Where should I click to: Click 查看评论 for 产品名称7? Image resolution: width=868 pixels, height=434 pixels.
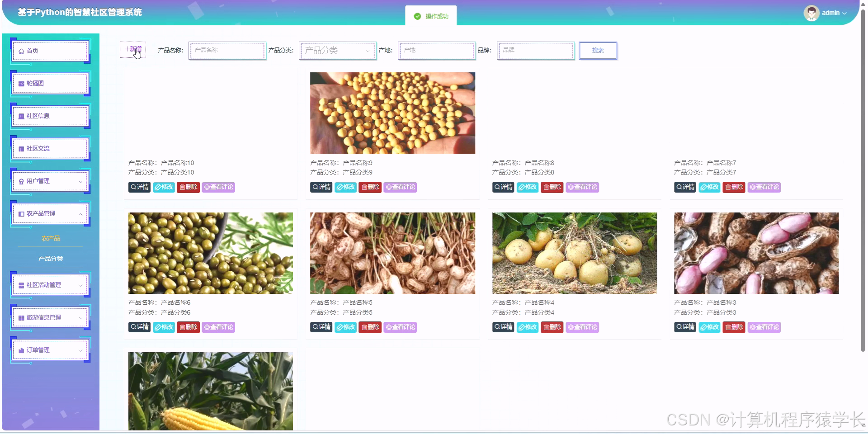pos(764,187)
